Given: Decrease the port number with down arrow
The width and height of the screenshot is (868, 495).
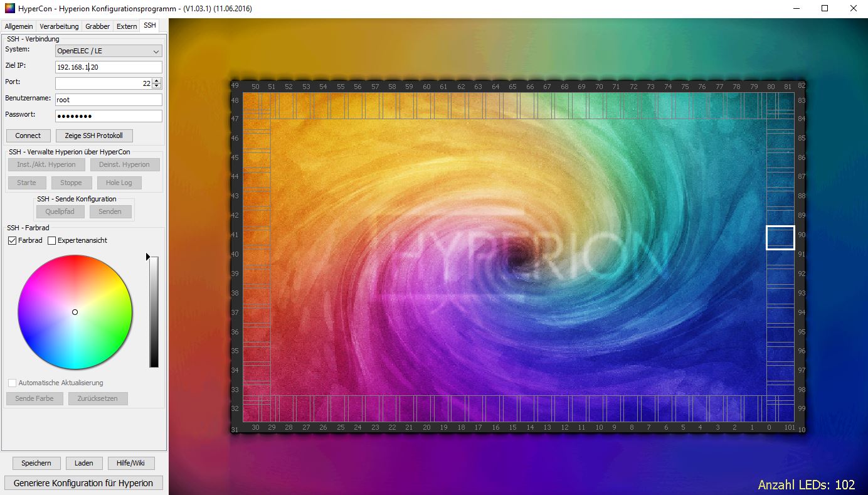Looking at the screenshot, I should click(x=157, y=86).
